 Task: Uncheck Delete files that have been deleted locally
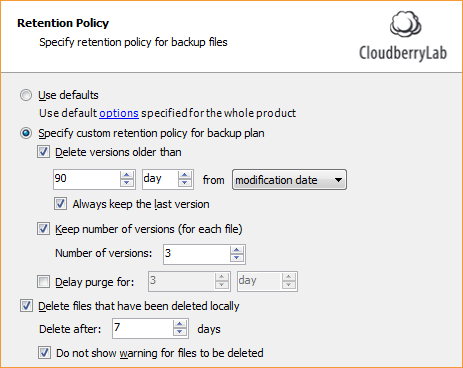[x=26, y=306]
